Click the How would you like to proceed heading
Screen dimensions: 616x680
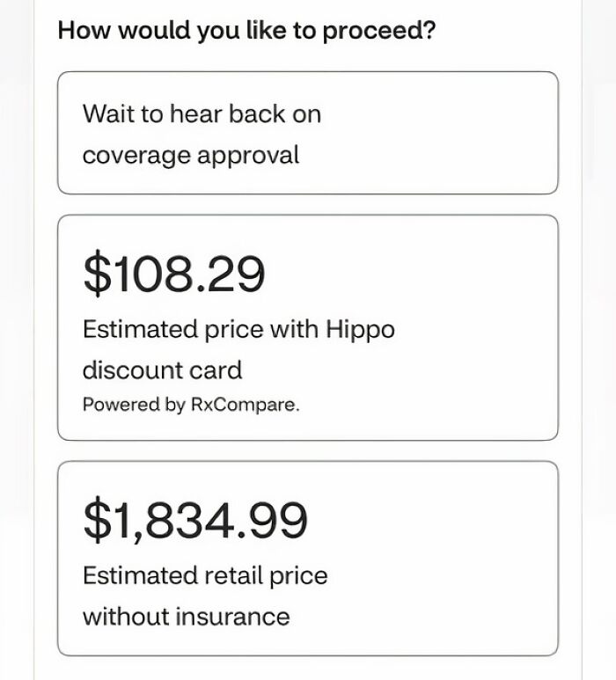[x=246, y=31]
